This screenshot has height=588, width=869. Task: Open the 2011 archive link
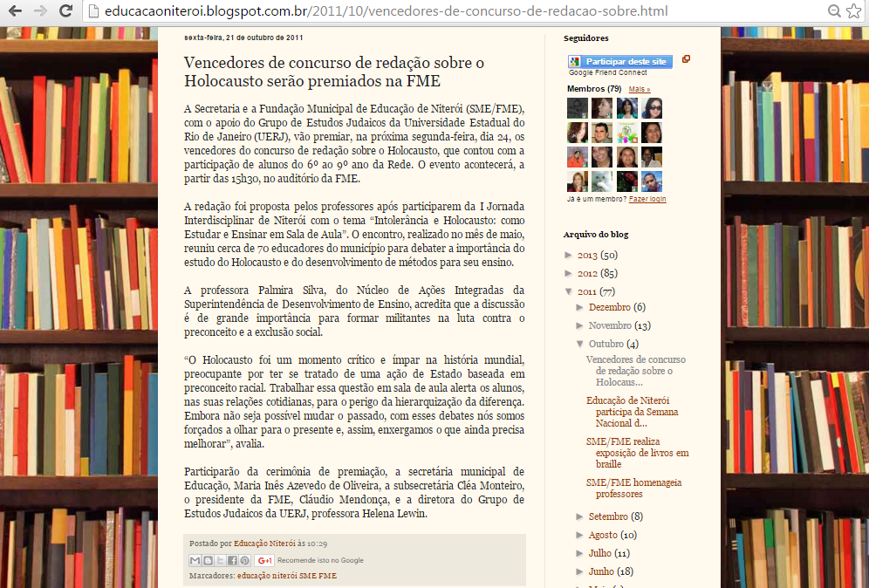point(587,292)
